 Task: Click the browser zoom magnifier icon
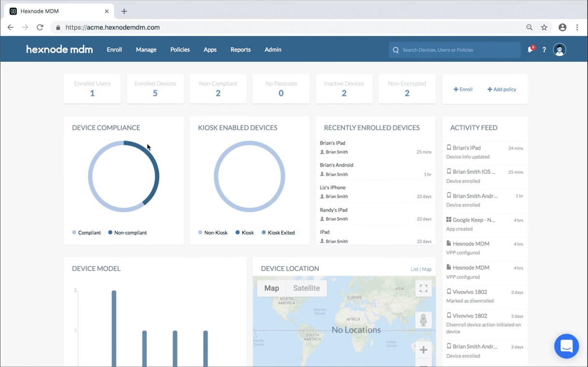pos(529,28)
